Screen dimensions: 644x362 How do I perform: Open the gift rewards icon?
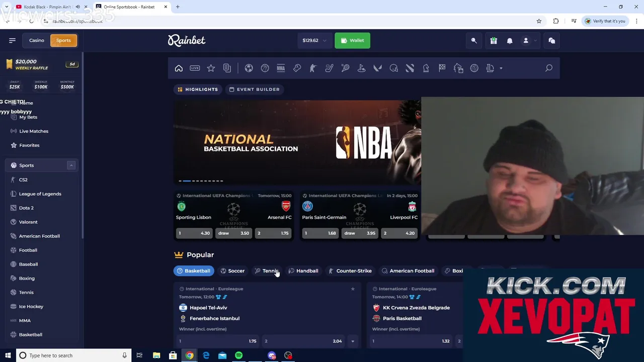[494, 40]
